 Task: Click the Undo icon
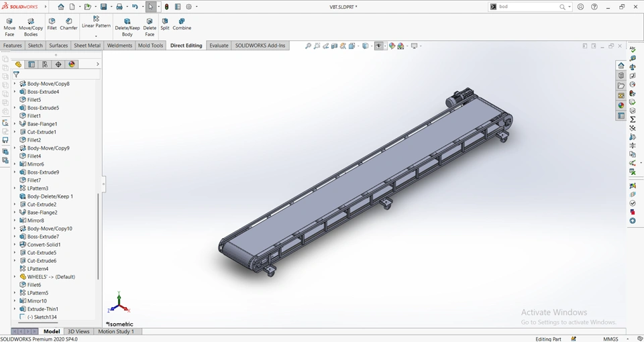pos(135,7)
